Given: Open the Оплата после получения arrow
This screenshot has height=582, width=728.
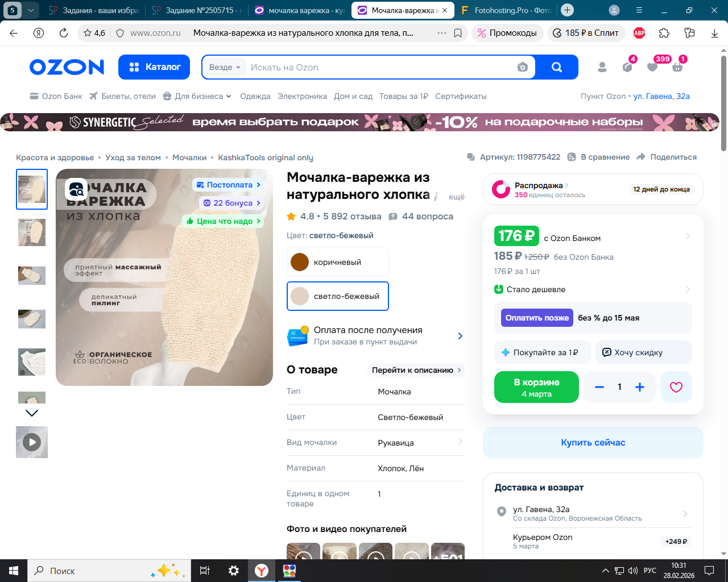Looking at the screenshot, I should pos(460,336).
